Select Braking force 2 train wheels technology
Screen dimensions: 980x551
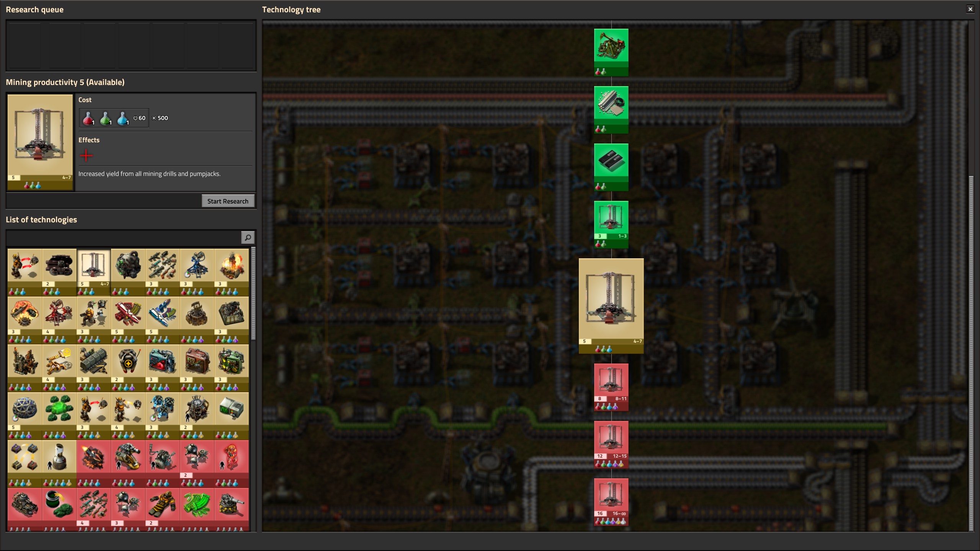point(59,272)
